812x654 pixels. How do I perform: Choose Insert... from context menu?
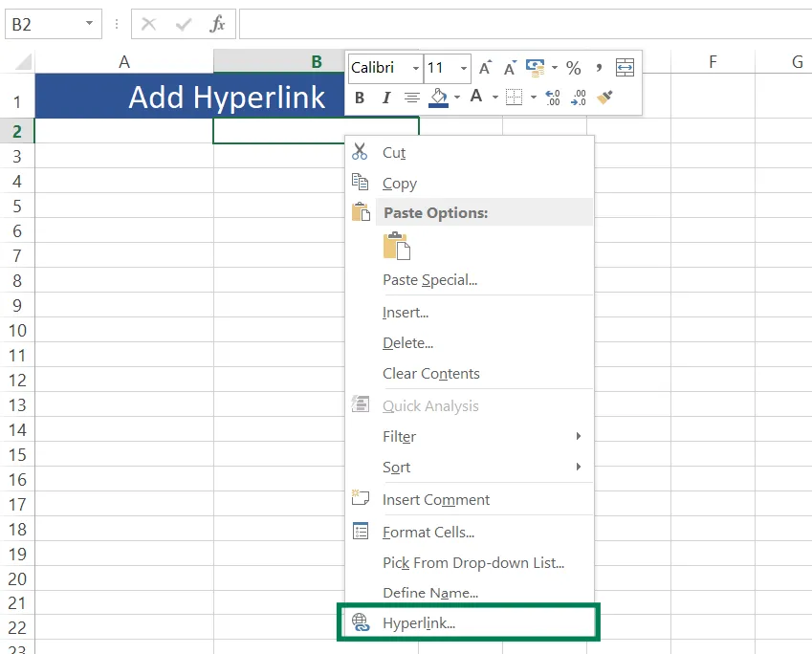click(470, 313)
